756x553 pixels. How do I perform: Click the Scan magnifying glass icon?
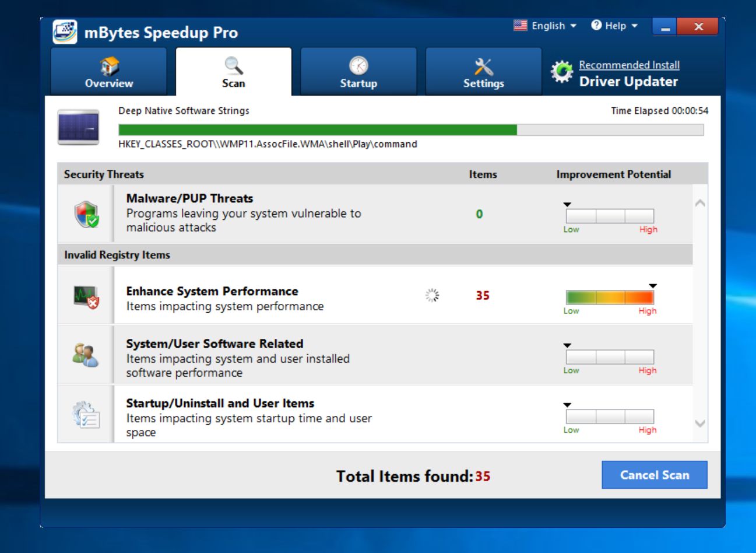(x=234, y=66)
